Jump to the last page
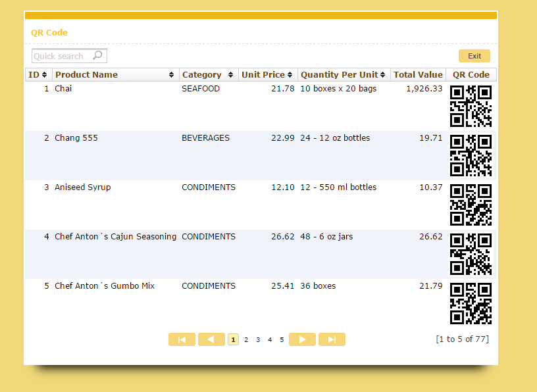This screenshot has height=392, width=537. (x=332, y=339)
